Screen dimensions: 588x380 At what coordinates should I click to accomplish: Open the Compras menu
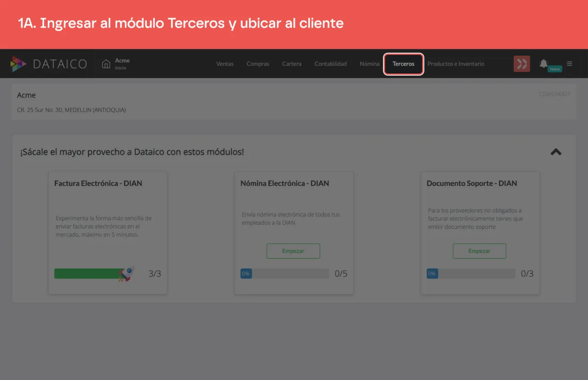pyautogui.click(x=258, y=64)
